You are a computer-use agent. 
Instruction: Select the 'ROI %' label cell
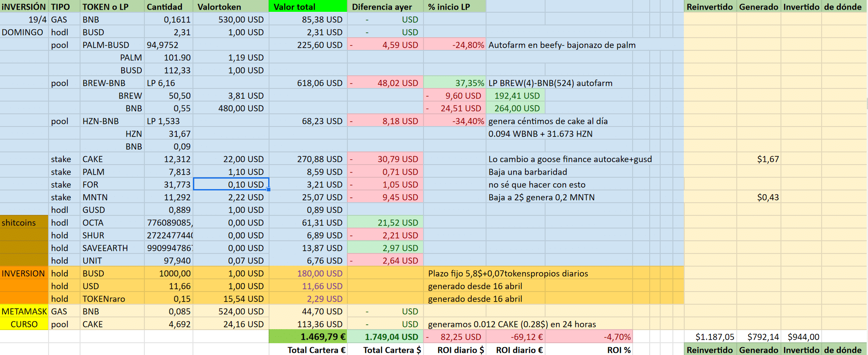click(589, 349)
